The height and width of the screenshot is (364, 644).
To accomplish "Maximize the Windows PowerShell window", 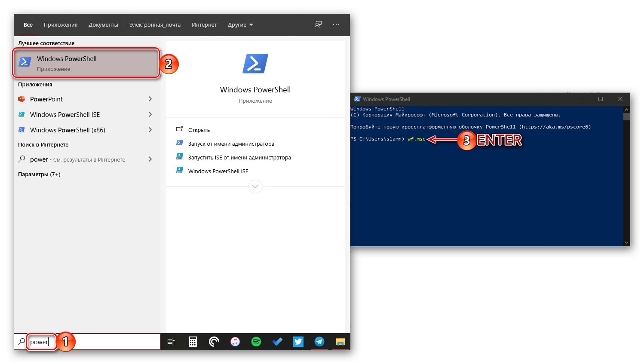I will [x=601, y=99].
